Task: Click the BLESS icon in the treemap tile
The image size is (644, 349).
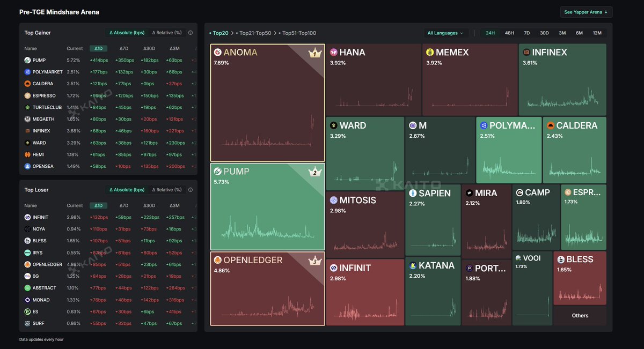Action: tap(561, 259)
